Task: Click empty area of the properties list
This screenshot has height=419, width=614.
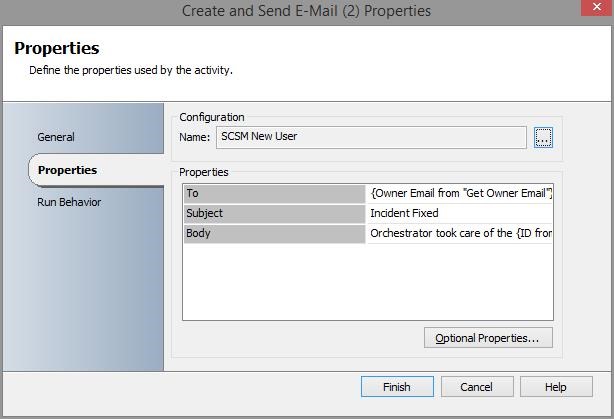Action: 367,285
